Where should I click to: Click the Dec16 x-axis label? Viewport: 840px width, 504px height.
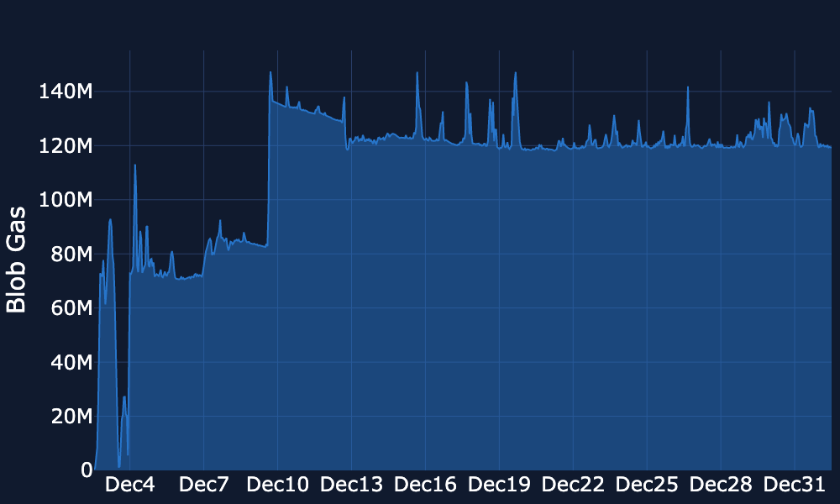pos(425,485)
